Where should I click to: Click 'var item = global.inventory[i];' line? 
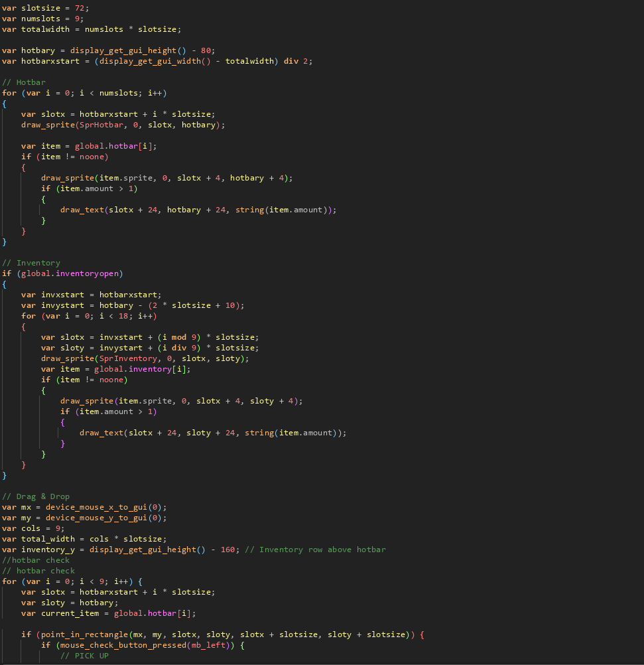116,369
